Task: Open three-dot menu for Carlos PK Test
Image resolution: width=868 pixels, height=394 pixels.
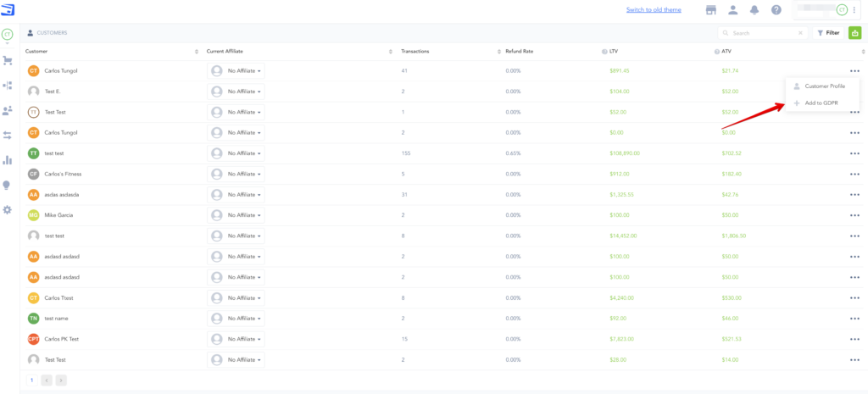Action: tap(854, 339)
